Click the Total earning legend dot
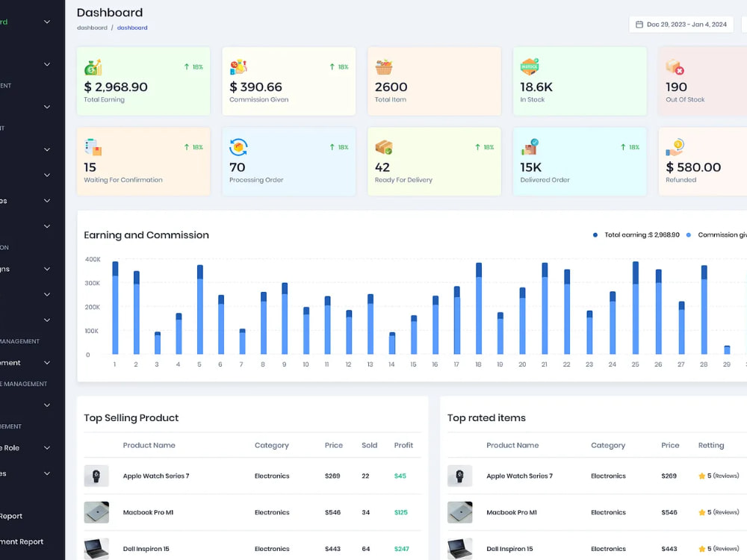 (x=595, y=234)
